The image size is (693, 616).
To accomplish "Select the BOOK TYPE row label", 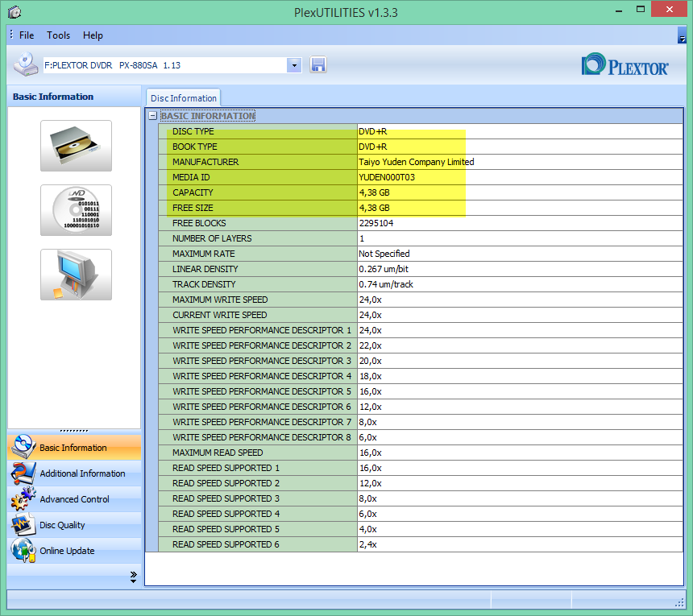I will pyautogui.click(x=195, y=147).
